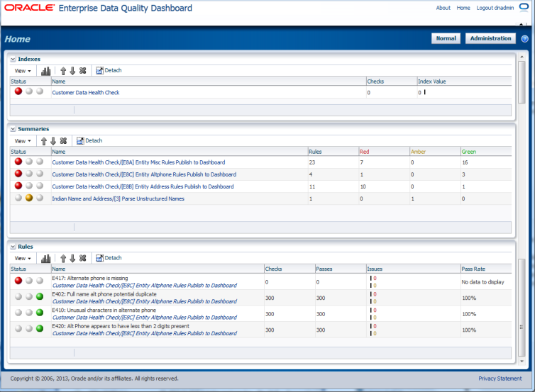Open summary link under E410 rule
The image size is (535, 392).
[x=145, y=318]
